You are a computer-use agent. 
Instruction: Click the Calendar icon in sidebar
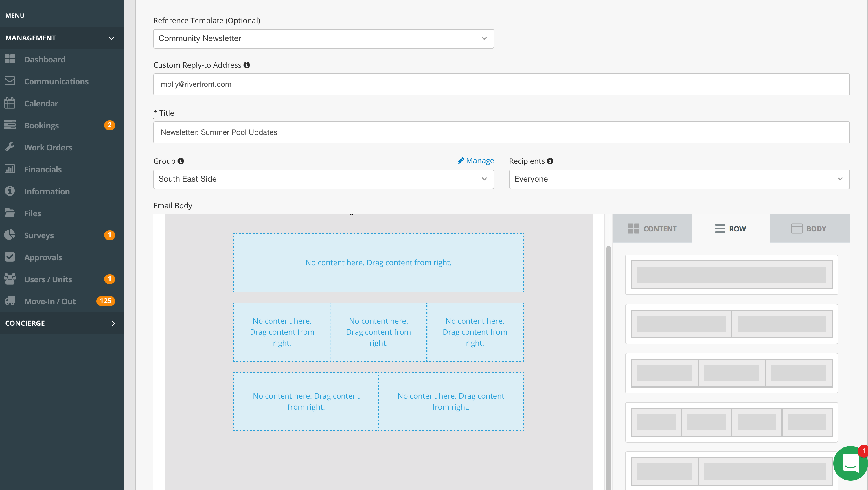coord(10,103)
